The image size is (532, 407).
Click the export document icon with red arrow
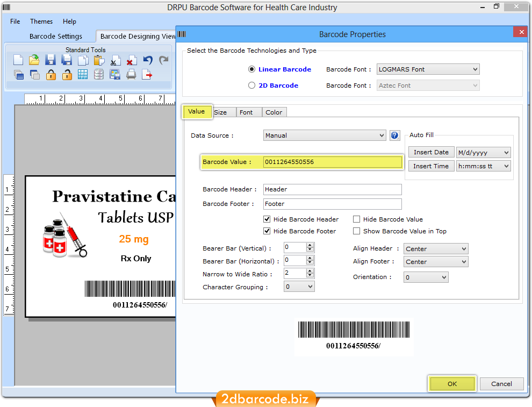click(147, 74)
